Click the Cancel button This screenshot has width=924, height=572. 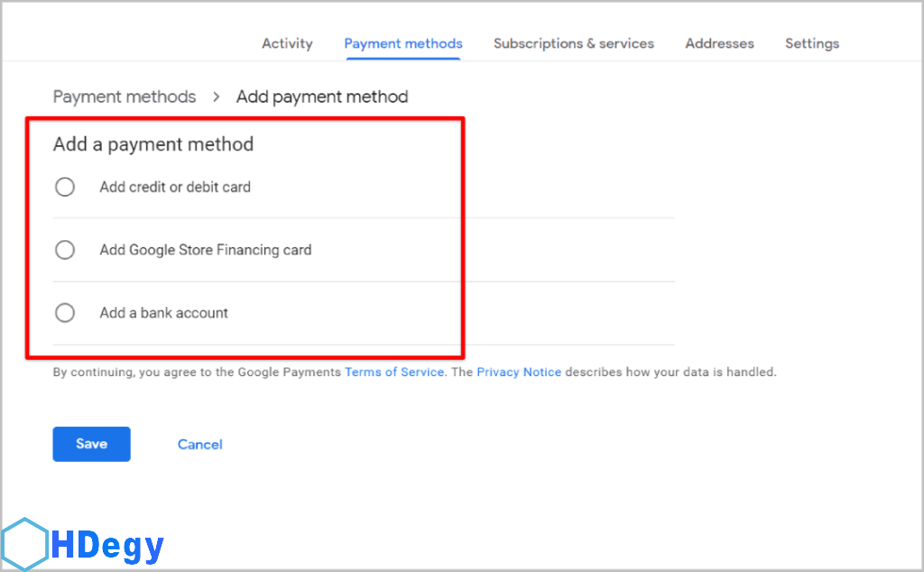pos(200,444)
